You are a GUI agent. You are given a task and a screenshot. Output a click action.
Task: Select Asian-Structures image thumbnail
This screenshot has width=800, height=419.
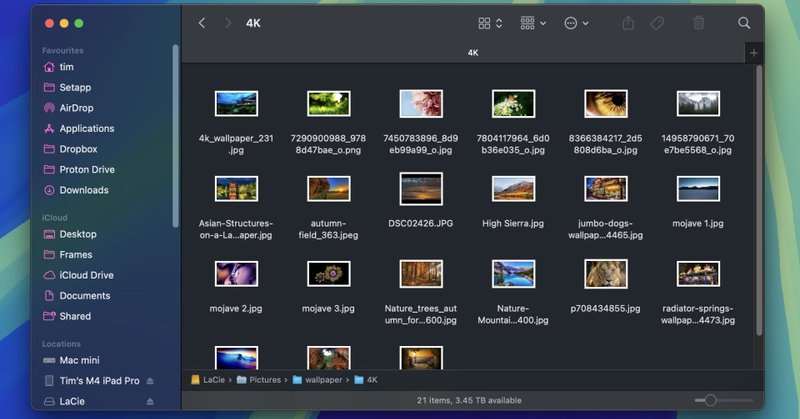tap(236, 189)
